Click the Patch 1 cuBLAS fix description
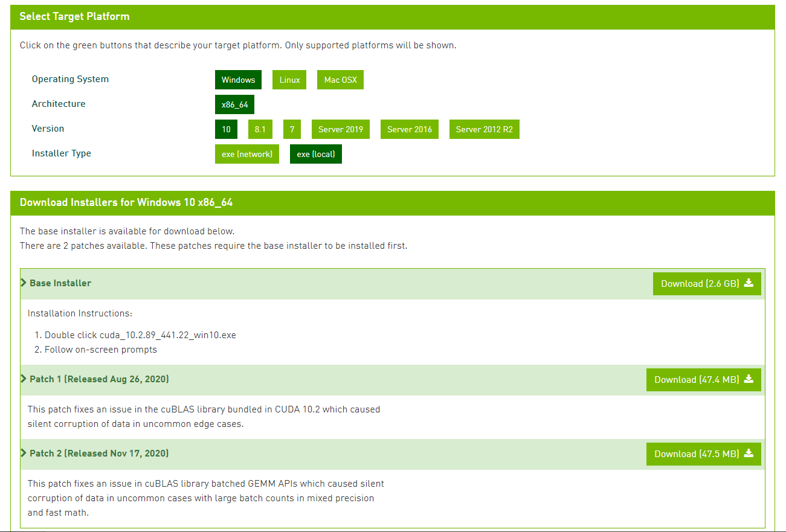This screenshot has width=786, height=532. pyautogui.click(x=204, y=417)
